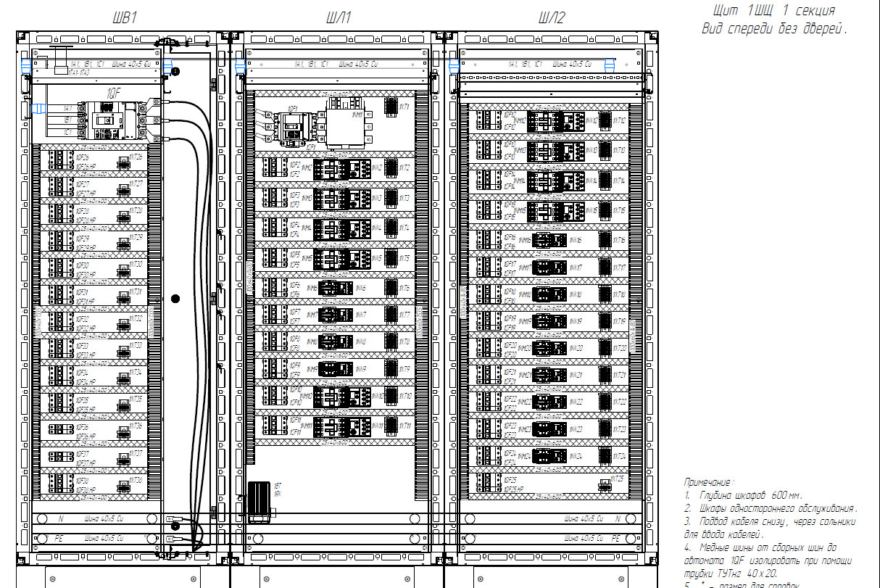This screenshot has height=588, width=880.
Task: Select the transformer symbol at ШЛ1 bottom
Action: (x=259, y=502)
